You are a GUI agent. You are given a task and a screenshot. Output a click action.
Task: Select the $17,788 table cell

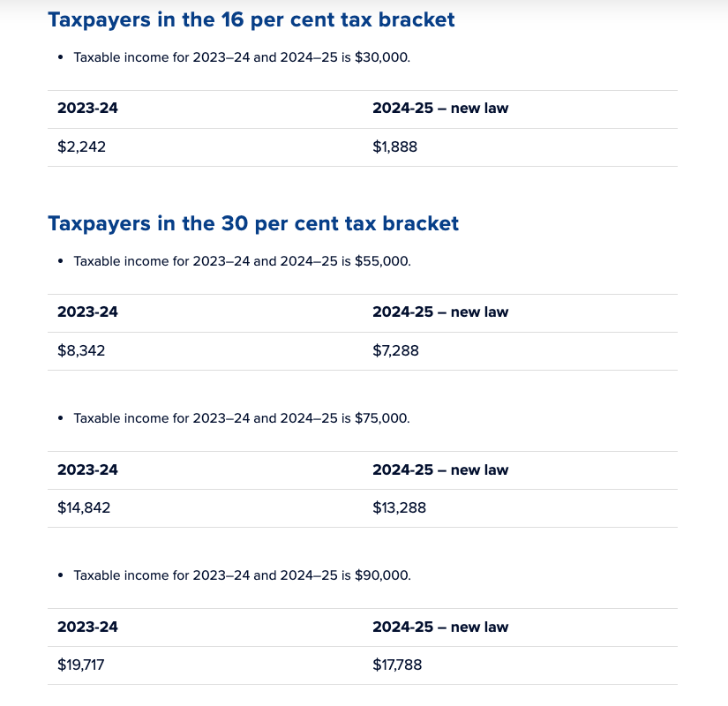pyautogui.click(x=398, y=665)
